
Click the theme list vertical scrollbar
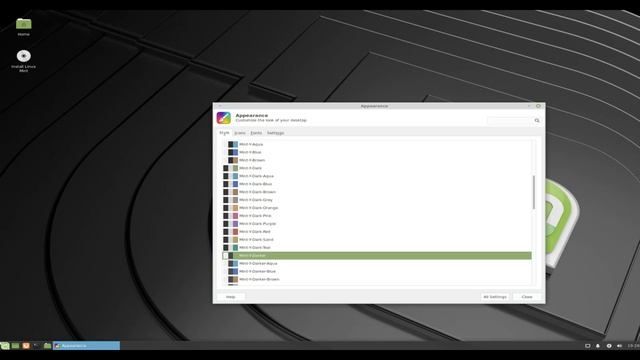533,193
